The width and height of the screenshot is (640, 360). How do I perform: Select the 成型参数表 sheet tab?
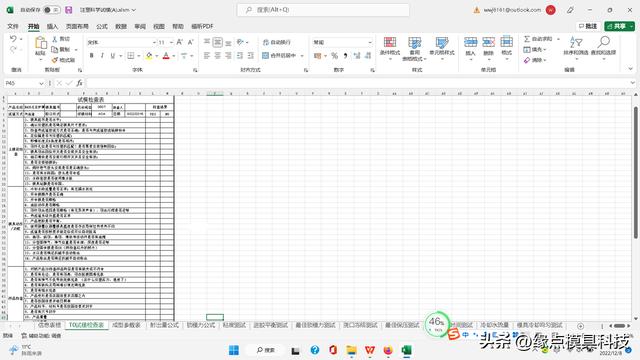[126, 325]
